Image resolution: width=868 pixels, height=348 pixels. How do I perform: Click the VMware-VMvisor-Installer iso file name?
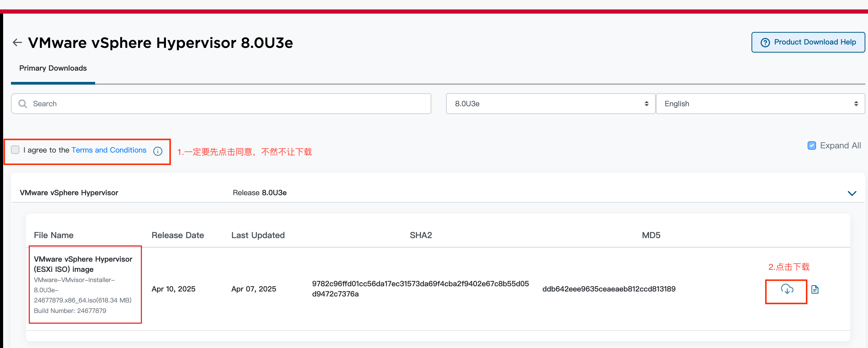pos(83,290)
